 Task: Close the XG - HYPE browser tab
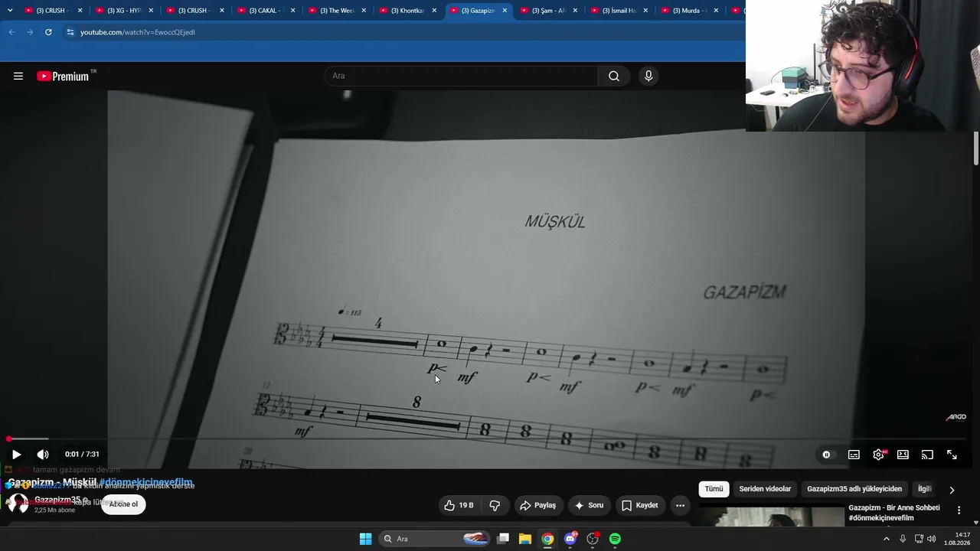point(151,11)
